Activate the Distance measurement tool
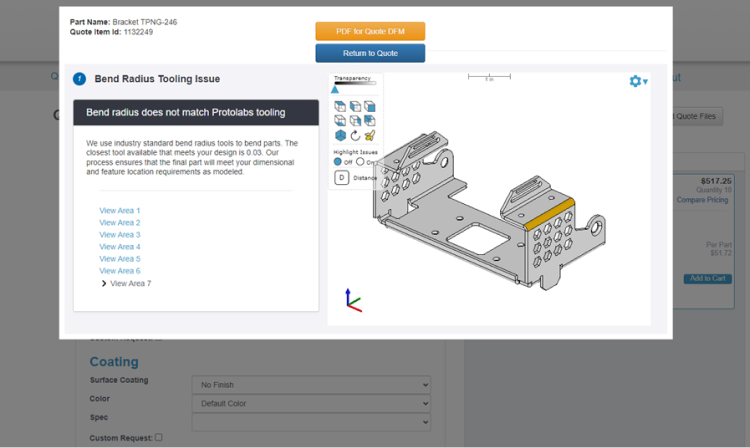The image size is (750, 448). click(342, 178)
